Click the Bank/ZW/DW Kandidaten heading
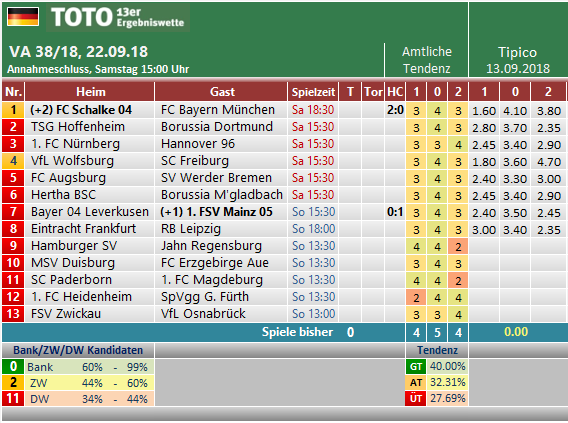 (x=78, y=350)
